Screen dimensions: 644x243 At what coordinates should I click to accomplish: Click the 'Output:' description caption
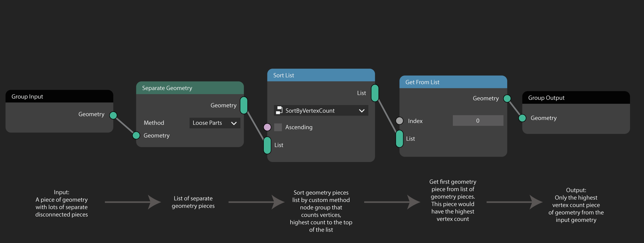click(576, 205)
